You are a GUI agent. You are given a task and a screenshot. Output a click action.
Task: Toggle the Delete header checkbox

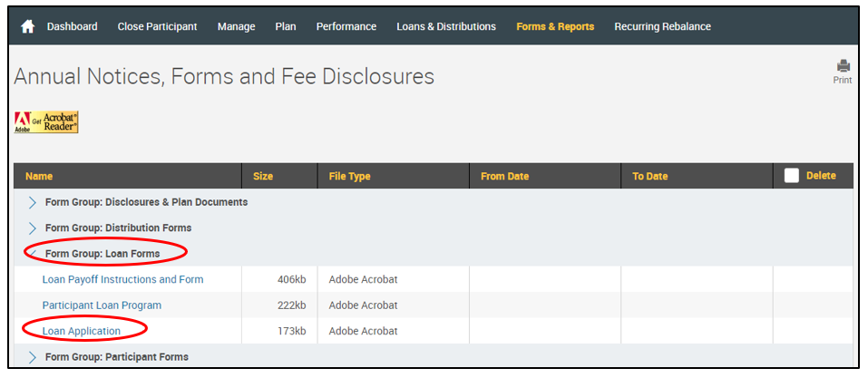(791, 176)
